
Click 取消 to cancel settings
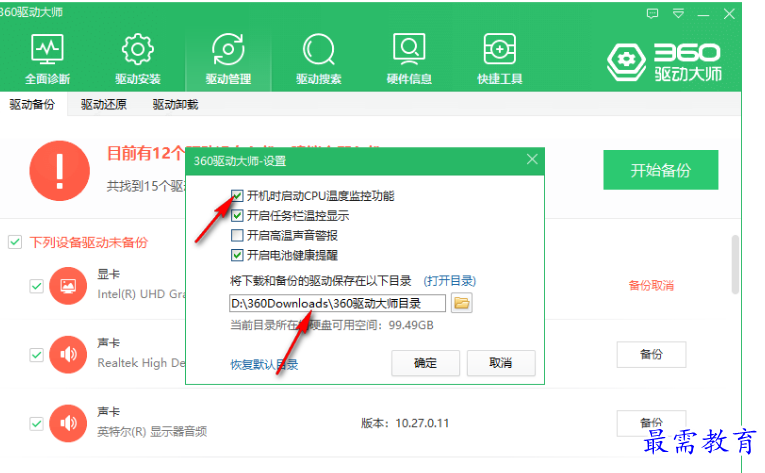click(501, 363)
